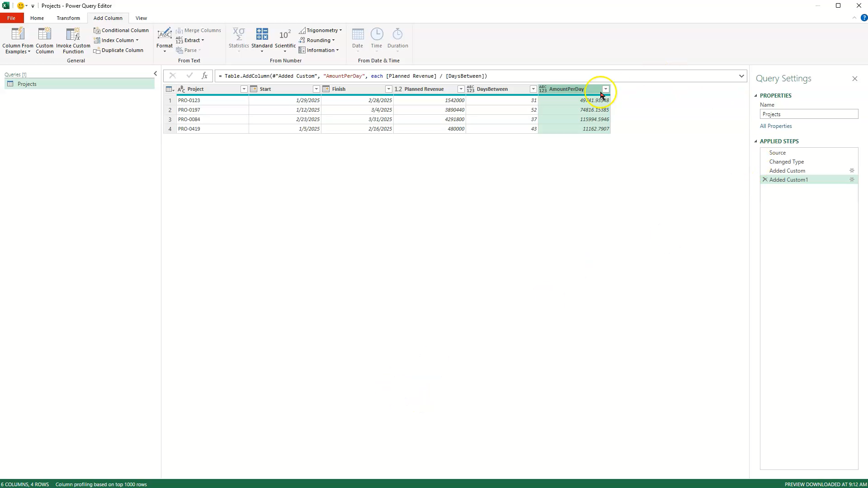Open All Properties link
868x488 pixels.
[x=775, y=126]
